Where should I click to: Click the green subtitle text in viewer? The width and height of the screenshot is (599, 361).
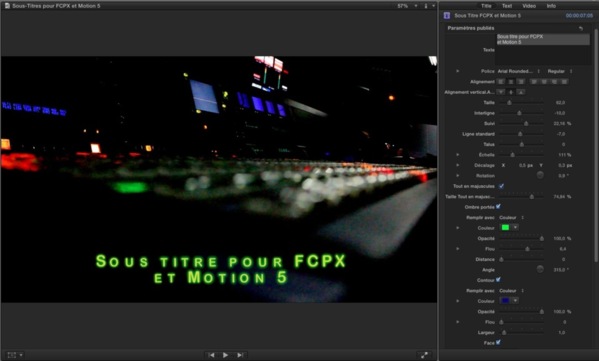coord(221,269)
